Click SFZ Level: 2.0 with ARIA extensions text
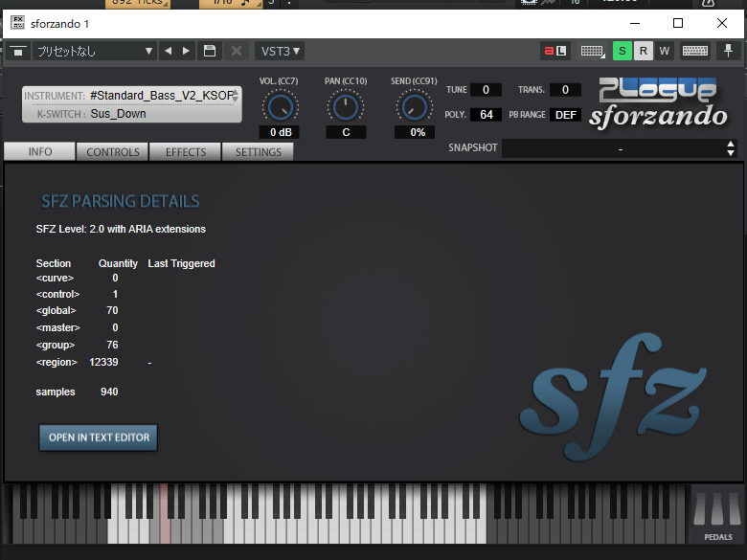Screen dimensions: 747x560 point(121,229)
